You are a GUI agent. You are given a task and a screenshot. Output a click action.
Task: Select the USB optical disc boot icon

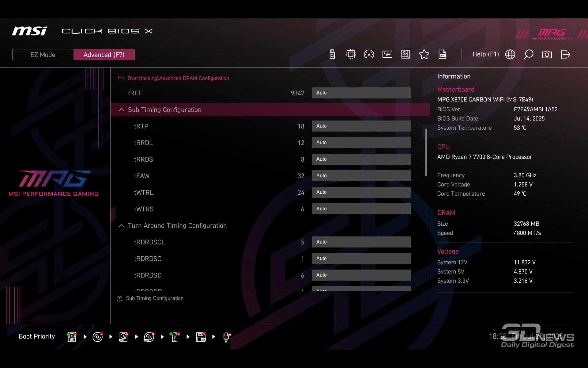click(149, 337)
